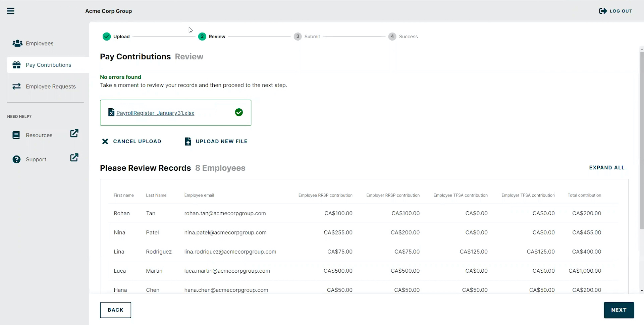
Task: Expand the Luca Martin record row
Action: [364, 271]
